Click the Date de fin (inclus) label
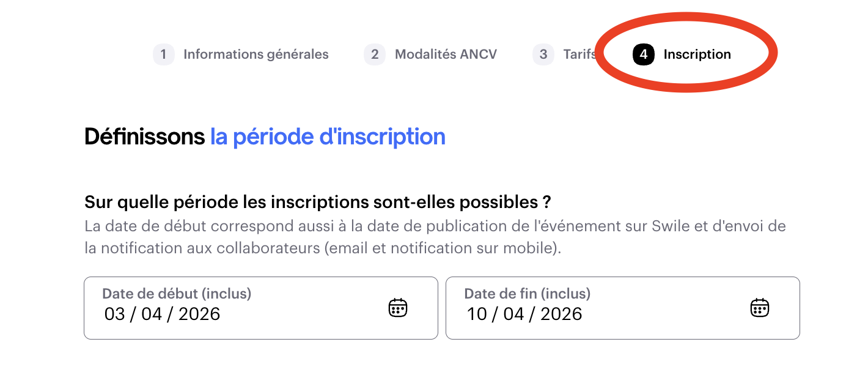Image resolution: width=868 pixels, height=383 pixels. click(x=527, y=294)
